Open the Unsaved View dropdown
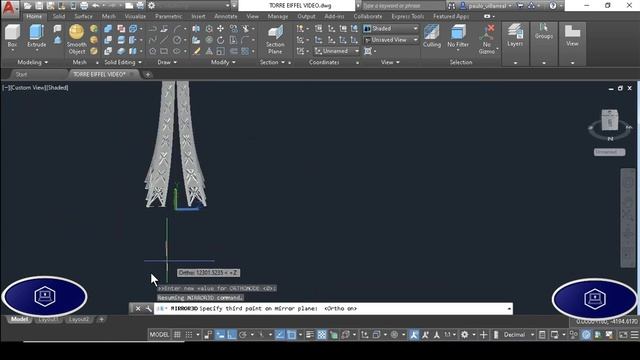Screen dimensions: 640x360 (391, 40)
